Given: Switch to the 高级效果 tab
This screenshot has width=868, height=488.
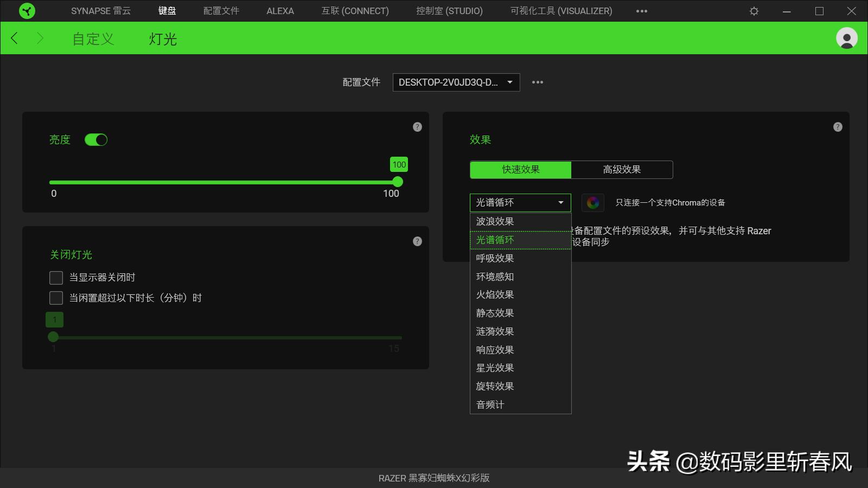Looking at the screenshot, I should [x=621, y=169].
